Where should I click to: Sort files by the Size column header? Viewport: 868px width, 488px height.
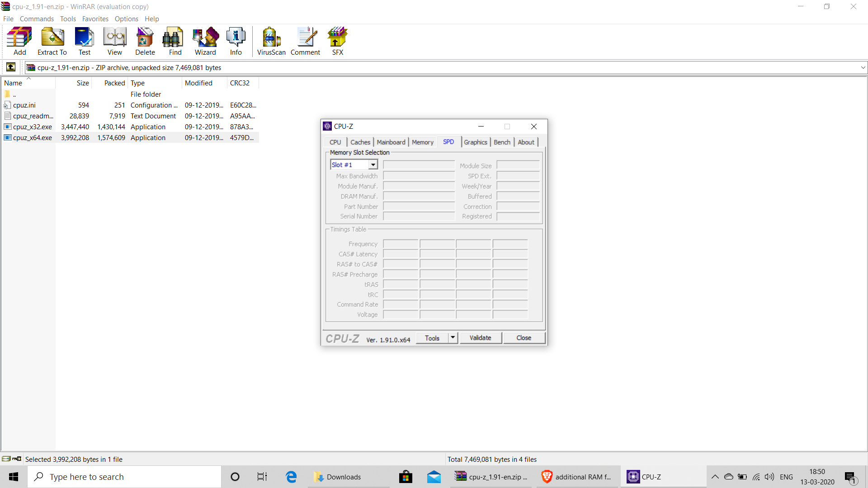click(82, 83)
